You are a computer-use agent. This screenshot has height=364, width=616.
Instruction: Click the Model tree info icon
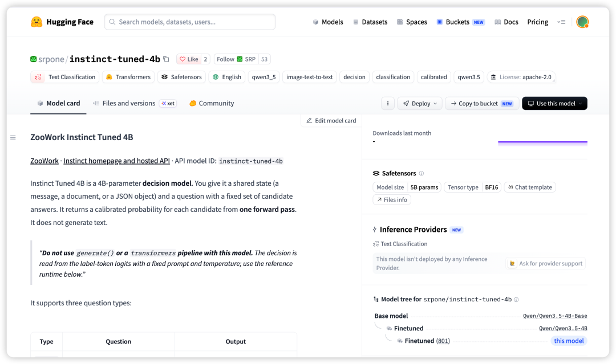pyautogui.click(x=516, y=300)
